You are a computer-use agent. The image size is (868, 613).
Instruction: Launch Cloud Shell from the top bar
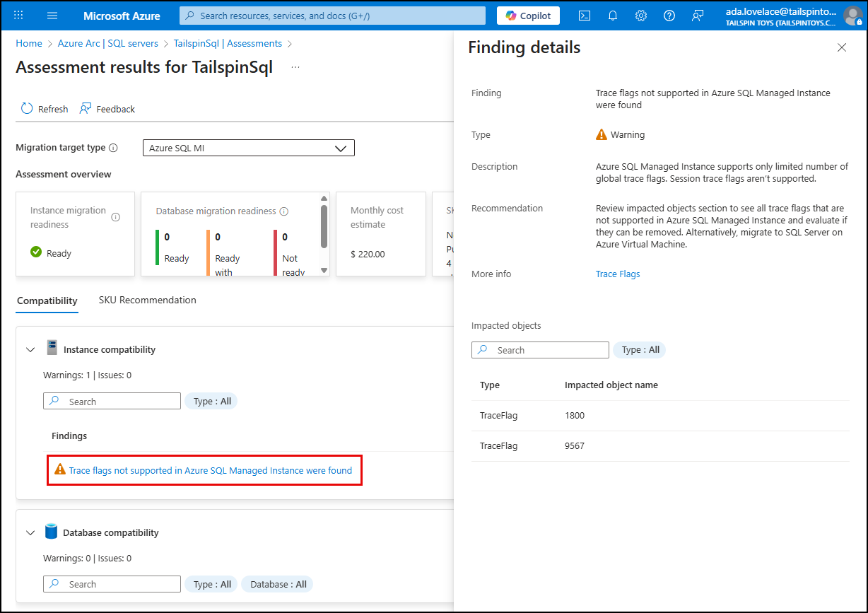tap(584, 15)
